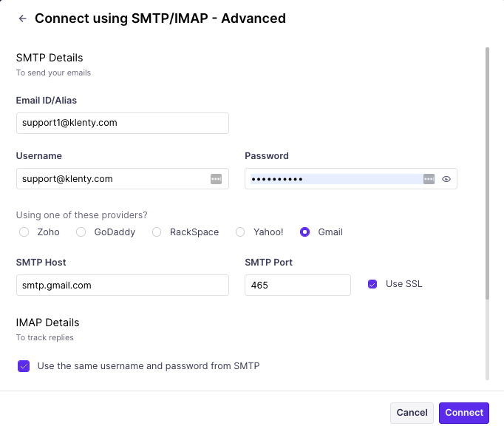Uncheck Use the same username and password
The image size is (504, 432).
(x=24, y=366)
